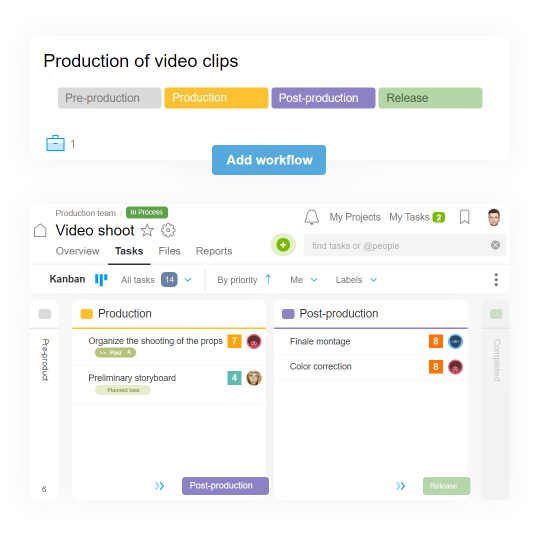Click the bookmark icon in header
540x540 pixels.
coord(465,217)
